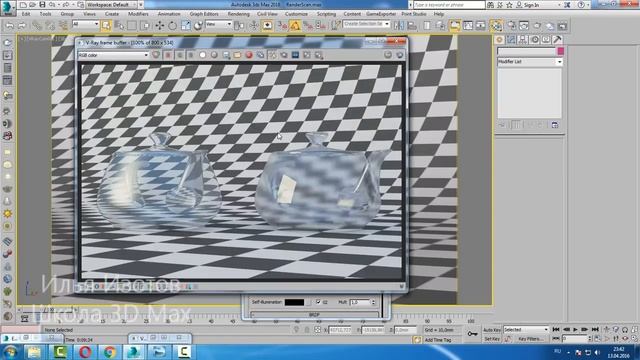Switch to the Create command panel tab

click(499, 40)
